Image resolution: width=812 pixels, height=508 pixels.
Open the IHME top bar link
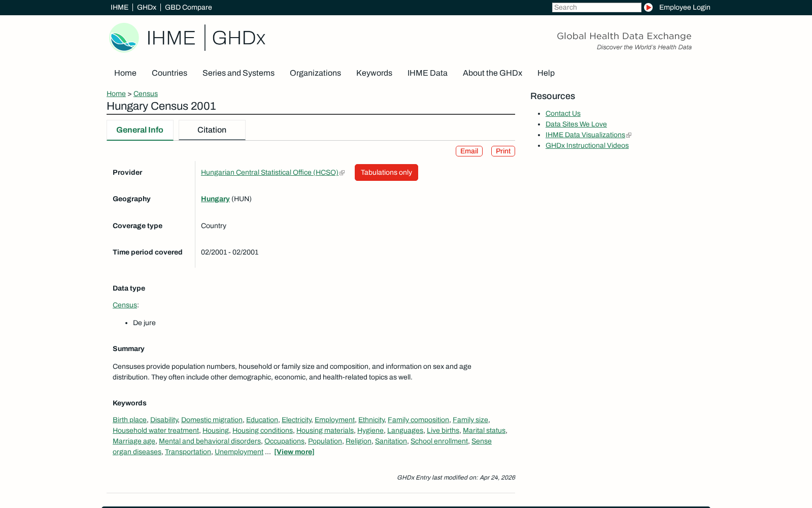pos(119,7)
